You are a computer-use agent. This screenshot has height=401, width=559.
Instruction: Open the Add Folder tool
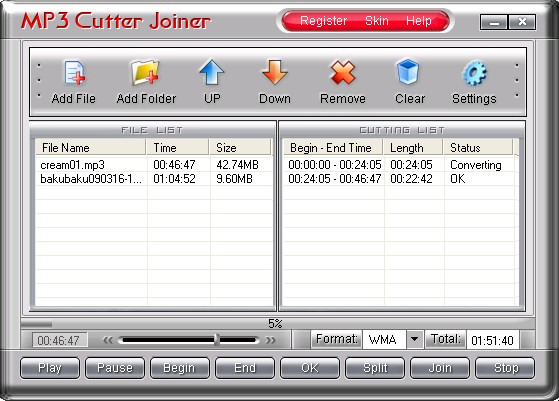point(145,73)
